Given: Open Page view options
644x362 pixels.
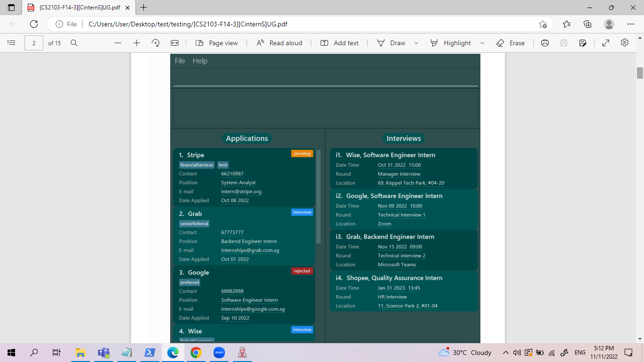Looking at the screenshot, I should tap(217, 43).
